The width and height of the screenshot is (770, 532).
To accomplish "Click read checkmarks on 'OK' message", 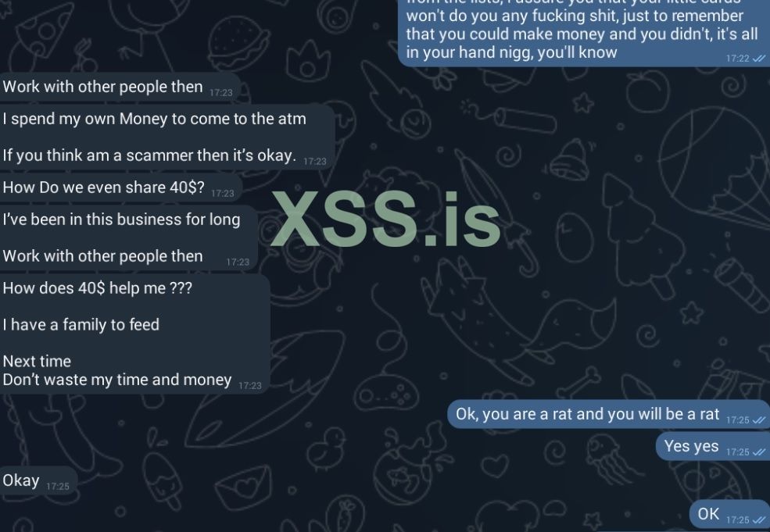I will 759,520.
